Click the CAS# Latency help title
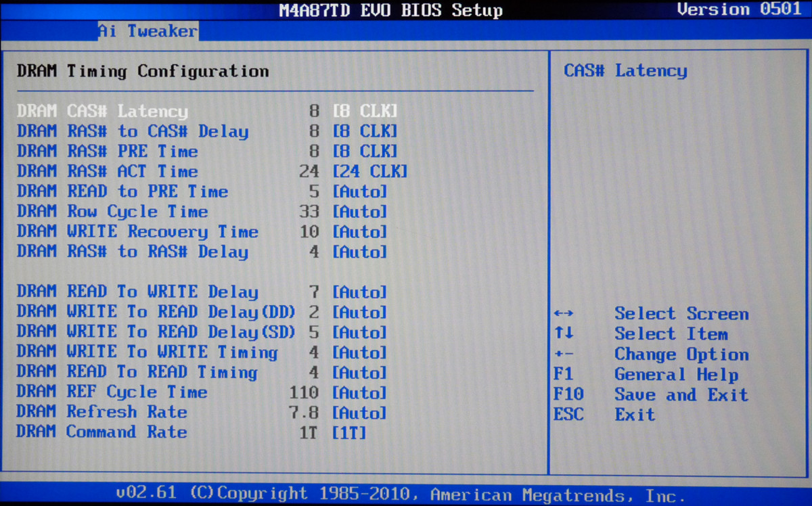Image resolution: width=812 pixels, height=506 pixels. tap(625, 71)
